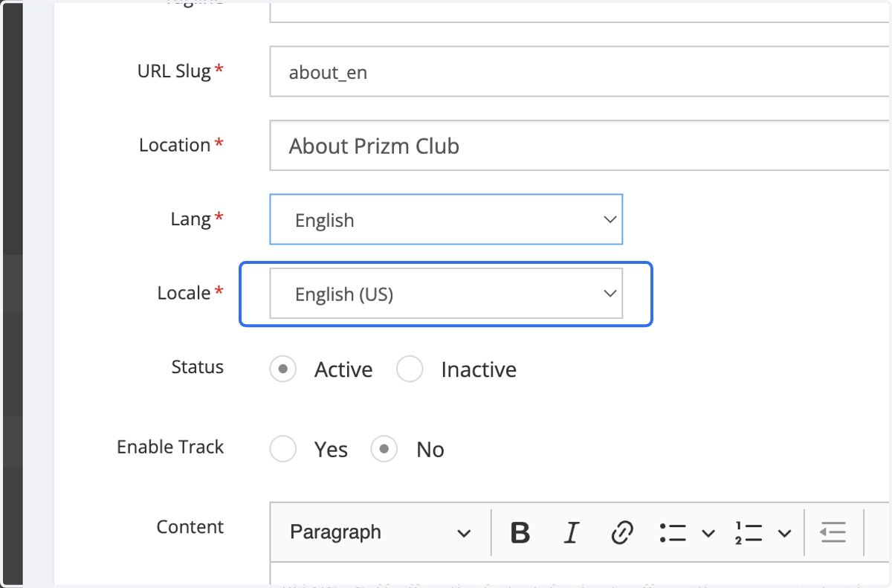
Task: Set Enable Track to Yes
Action: [x=283, y=449]
